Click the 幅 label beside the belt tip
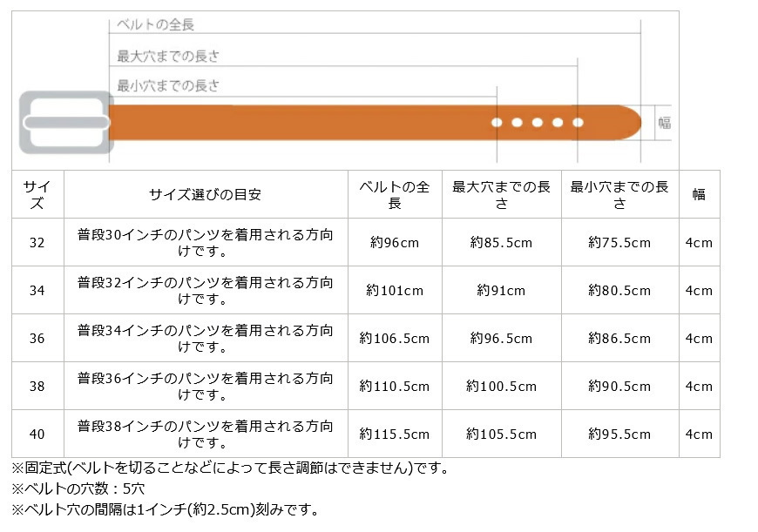This screenshot has height=532, width=758. [664, 123]
